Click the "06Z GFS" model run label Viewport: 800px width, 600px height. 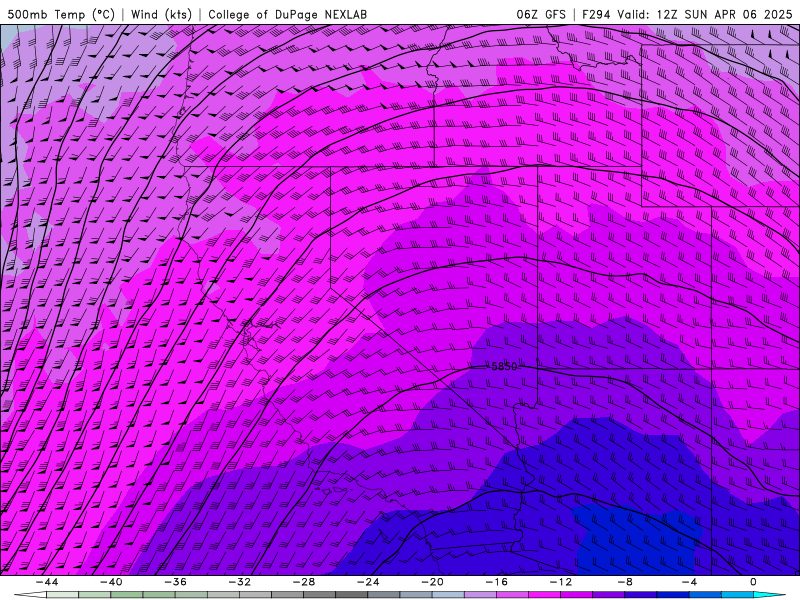coord(541,14)
